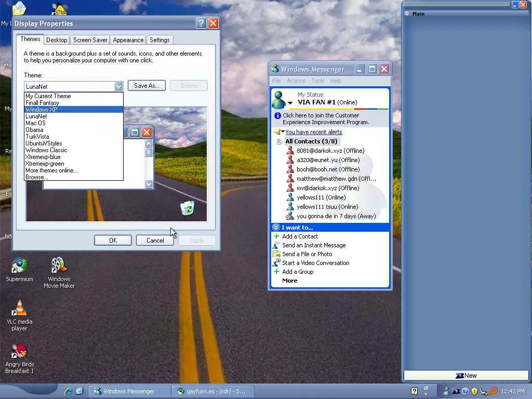
Task: Choose the Mac OS theme option
Action: 74,123
